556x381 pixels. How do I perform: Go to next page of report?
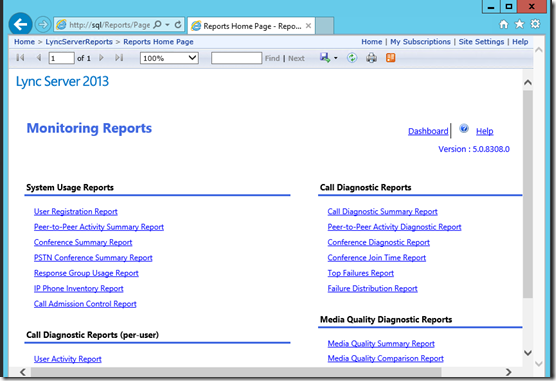coord(101,57)
